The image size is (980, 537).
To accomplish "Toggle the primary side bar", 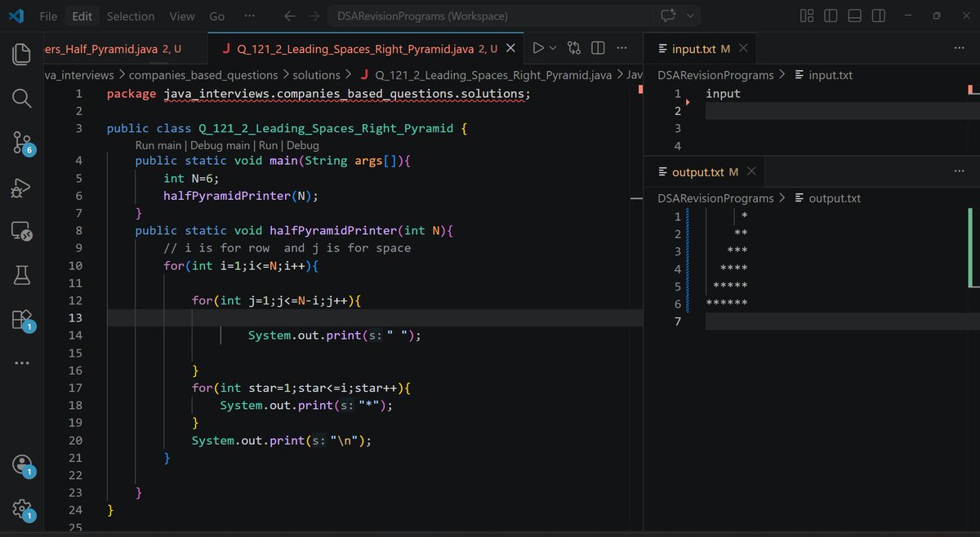I will click(x=831, y=16).
